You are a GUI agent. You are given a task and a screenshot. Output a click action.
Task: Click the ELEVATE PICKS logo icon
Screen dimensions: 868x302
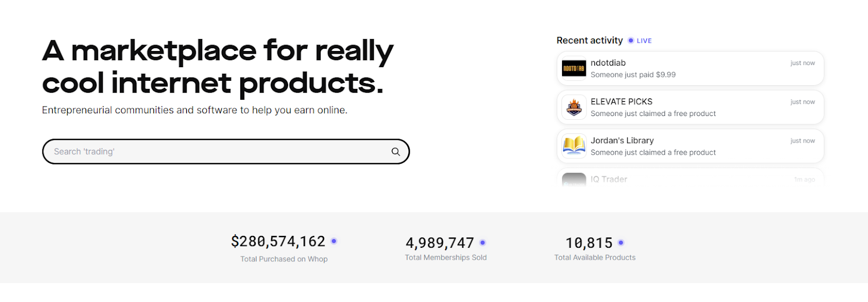tap(574, 107)
